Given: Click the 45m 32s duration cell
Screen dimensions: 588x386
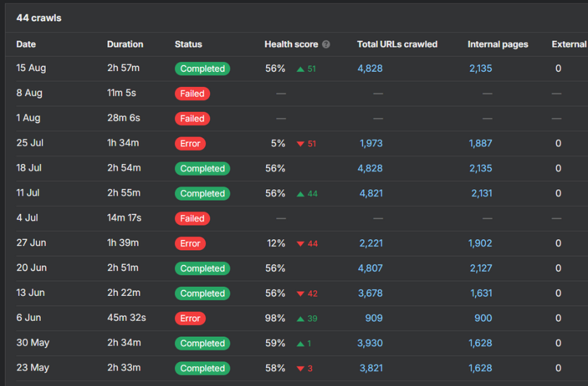Looking at the screenshot, I should 126,318.
